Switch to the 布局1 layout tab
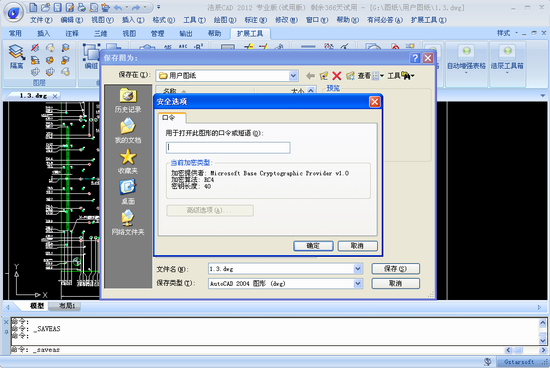550x368 pixels. click(67, 306)
